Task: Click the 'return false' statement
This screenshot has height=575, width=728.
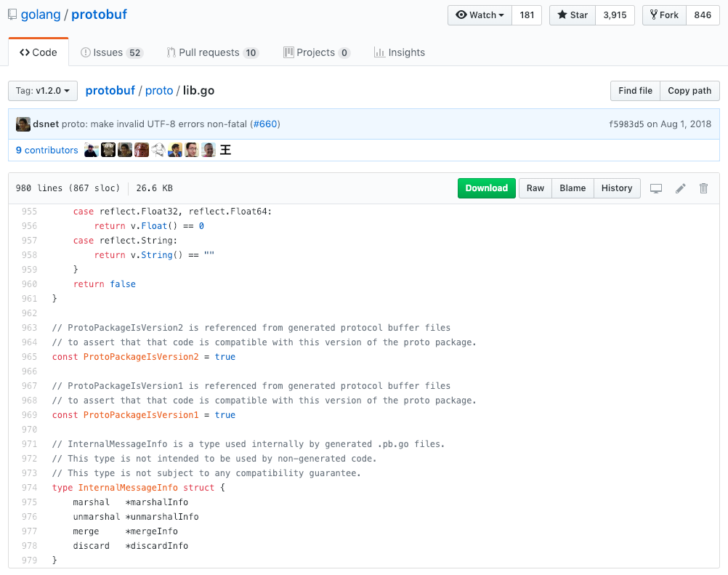Action: pos(105,284)
